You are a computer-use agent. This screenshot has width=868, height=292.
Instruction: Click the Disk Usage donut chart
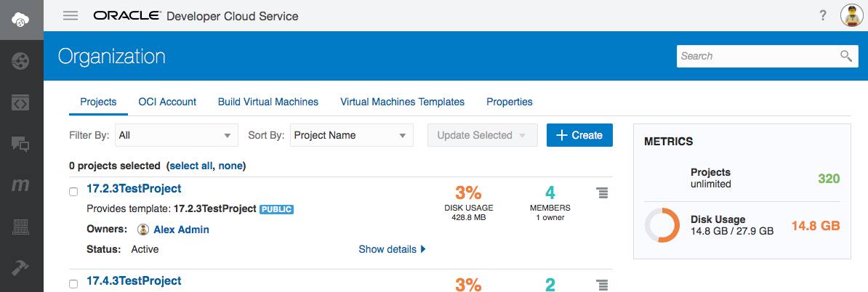[662, 225]
